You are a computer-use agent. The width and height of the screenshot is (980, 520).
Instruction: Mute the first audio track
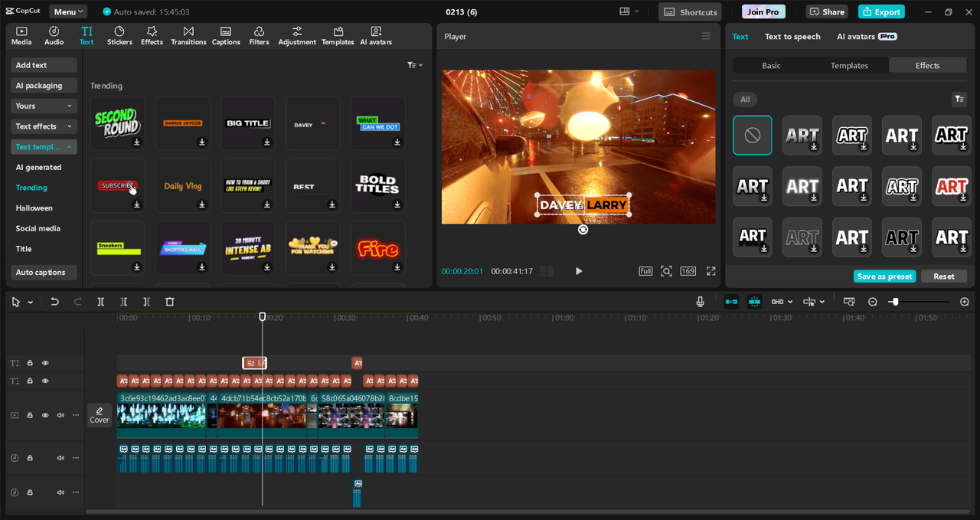(60, 458)
